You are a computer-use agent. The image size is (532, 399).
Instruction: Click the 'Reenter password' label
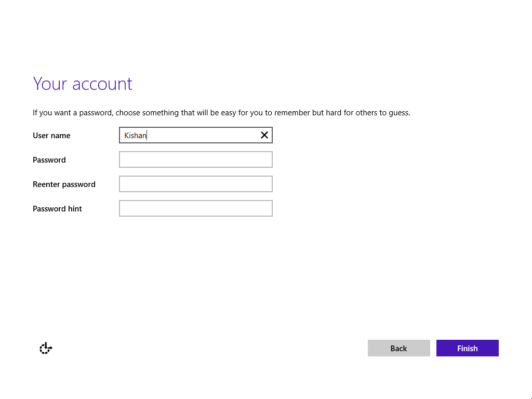click(x=64, y=184)
